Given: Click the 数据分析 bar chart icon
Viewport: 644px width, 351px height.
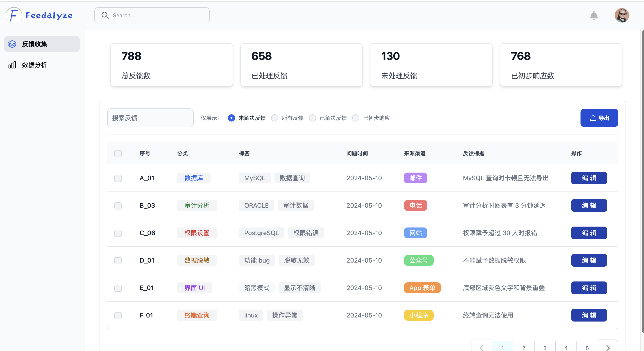Looking at the screenshot, I should tap(12, 65).
